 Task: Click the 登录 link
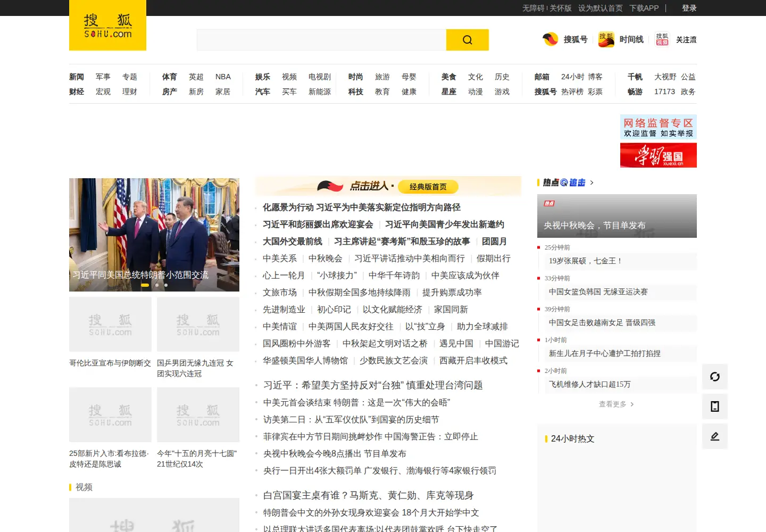tap(689, 8)
